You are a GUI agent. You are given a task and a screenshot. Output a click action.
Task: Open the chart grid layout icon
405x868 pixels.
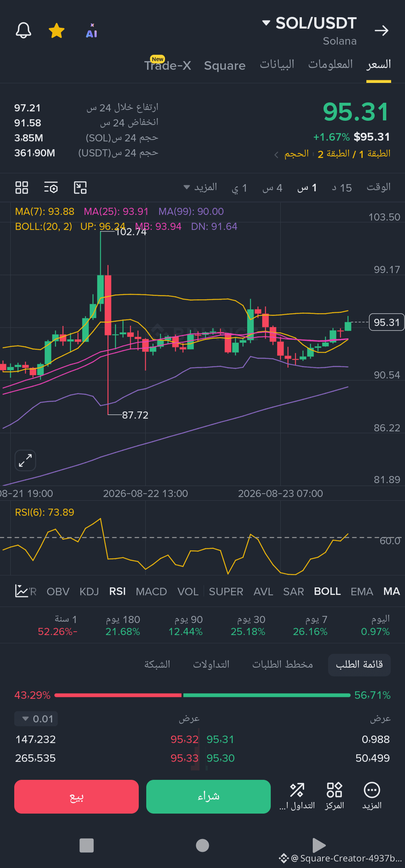click(22, 188)
